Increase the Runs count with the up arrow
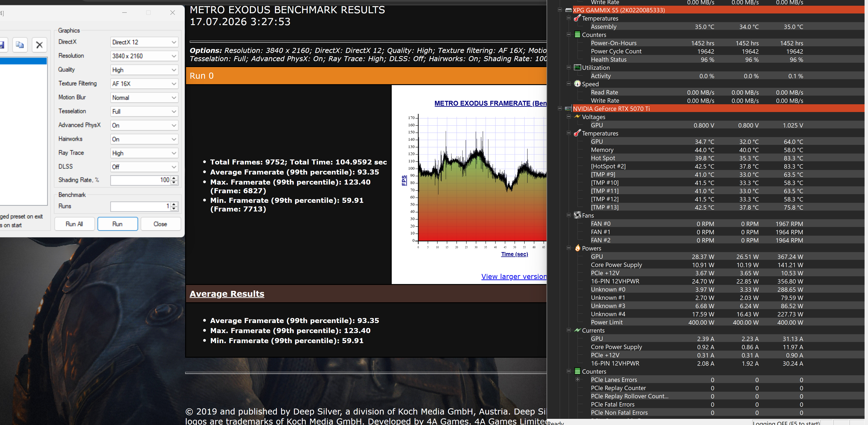This screenshot has width=868, height=425. (x=174, y=204)
